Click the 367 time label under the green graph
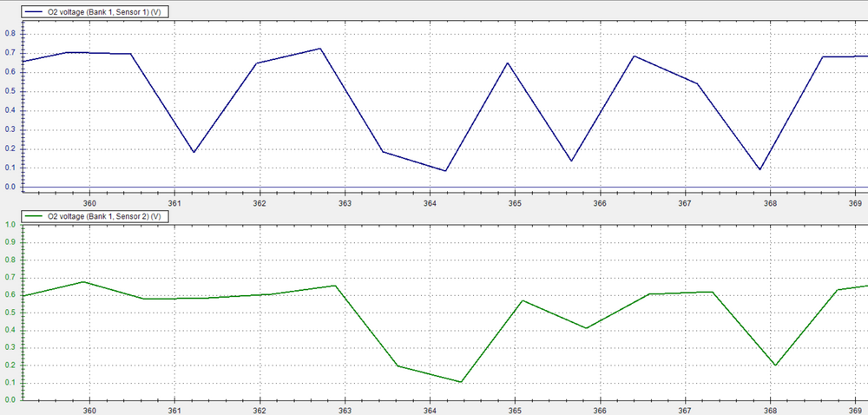This screenshot has height=415, width=868. point(686,411)
